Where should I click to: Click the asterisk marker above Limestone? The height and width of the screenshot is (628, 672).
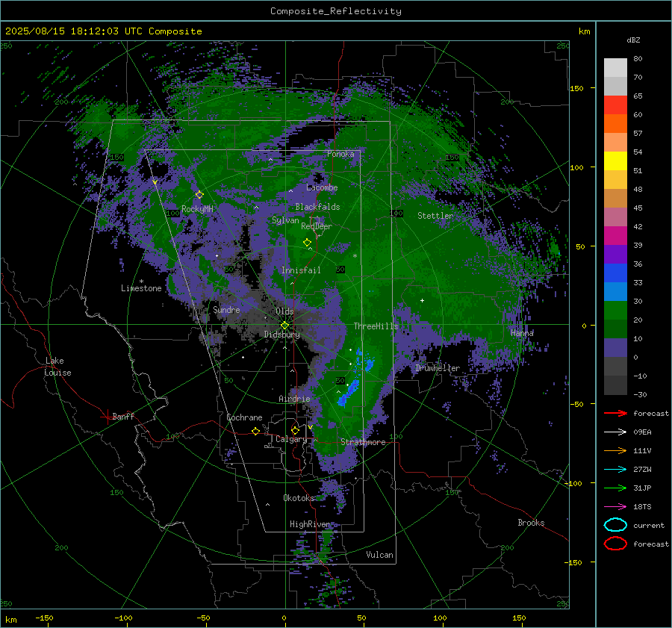click(x=141, y=282)
